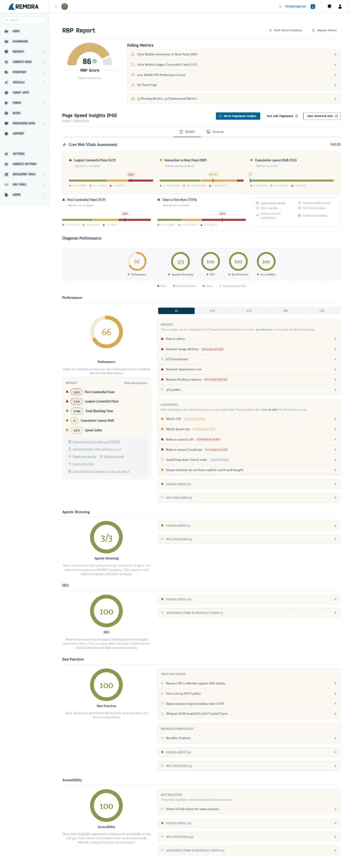Open the round dealer avatar in the header
Screen dimensions: 354x868
pos(65,7)
